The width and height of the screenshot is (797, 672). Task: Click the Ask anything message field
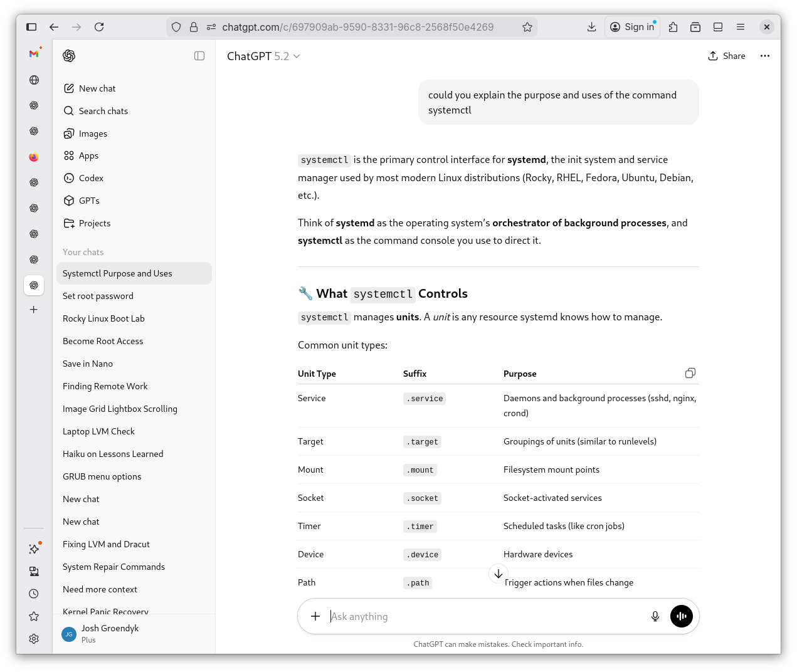[483, 616]
